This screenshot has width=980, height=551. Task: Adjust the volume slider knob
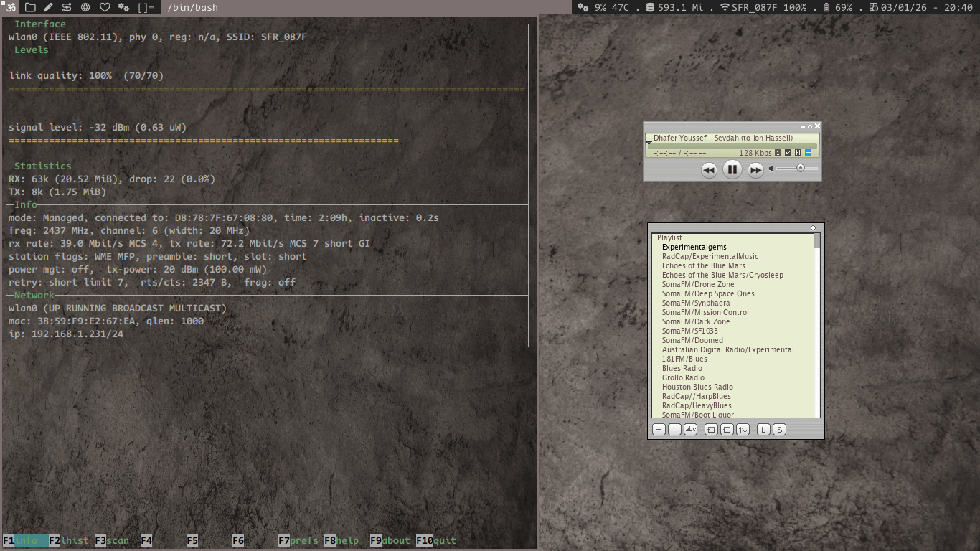coord(801,169)
